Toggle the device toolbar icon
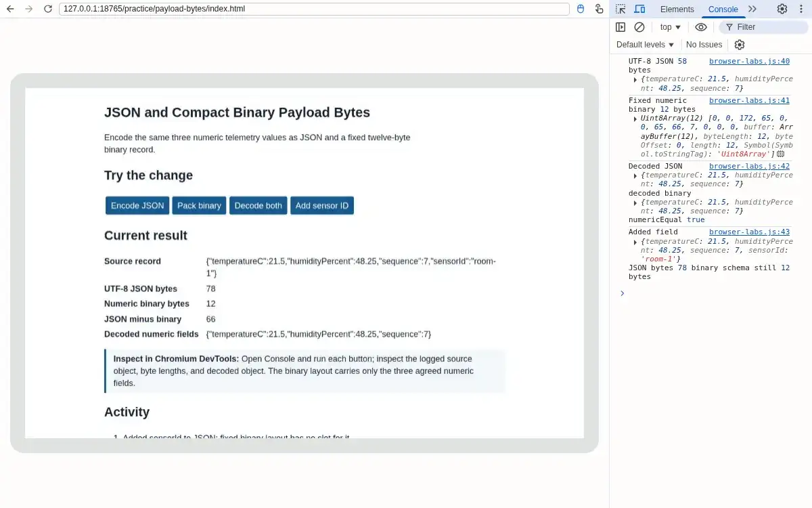Image resolution: width=812 pixels, height=508 pixels. [x=639, y=9]
